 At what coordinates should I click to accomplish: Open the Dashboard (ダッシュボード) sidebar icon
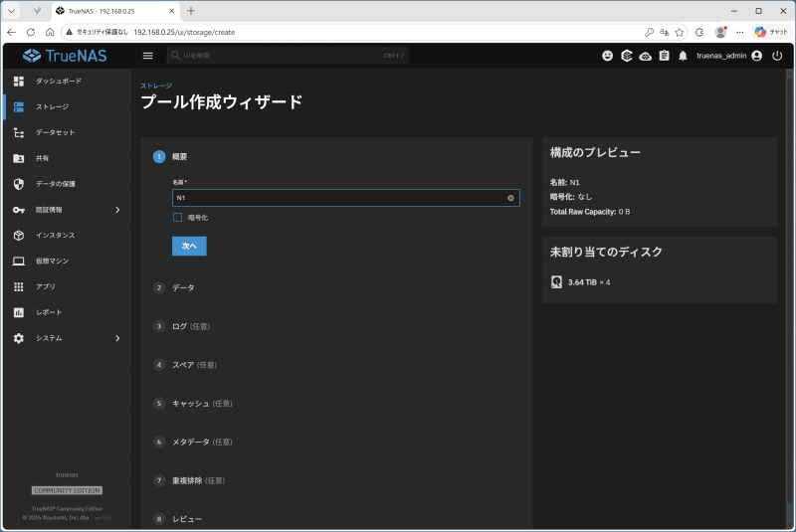pyautogui.click(x=19, y=82)
